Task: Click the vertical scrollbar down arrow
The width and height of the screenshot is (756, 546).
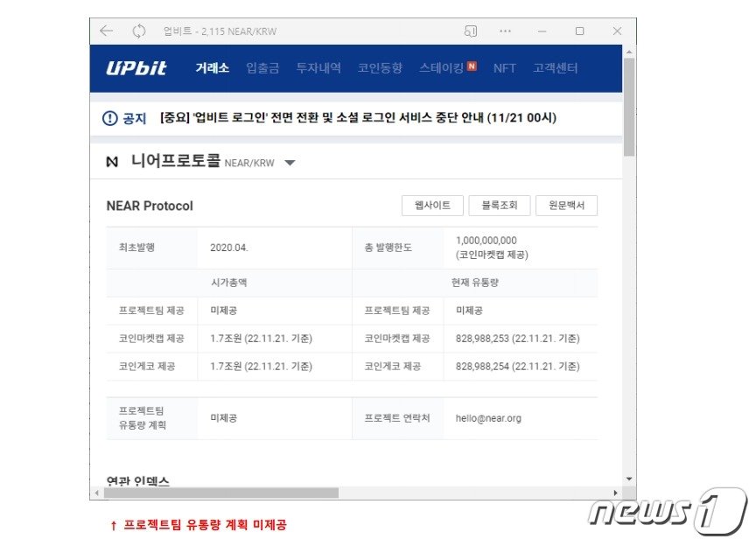Action: [x=629, y=479]
